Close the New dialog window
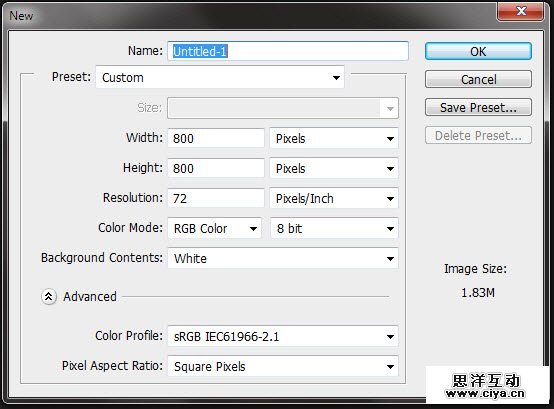 coord(520,11)
